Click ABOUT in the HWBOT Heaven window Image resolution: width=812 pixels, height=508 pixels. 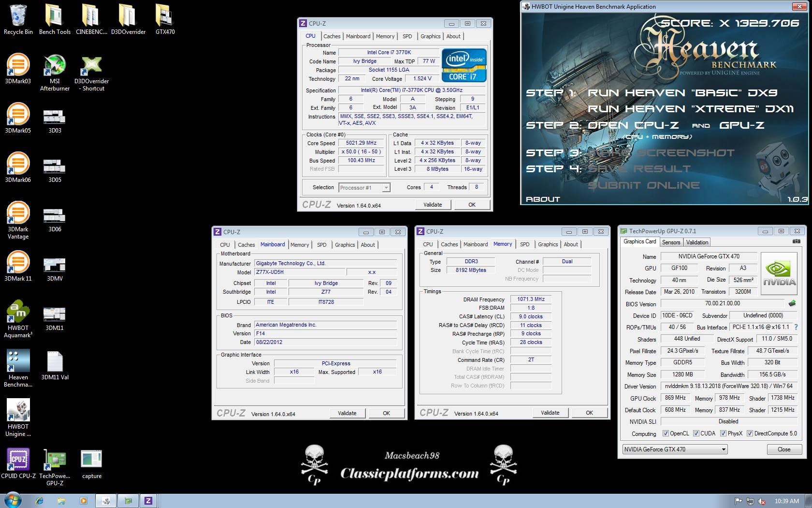543,199
